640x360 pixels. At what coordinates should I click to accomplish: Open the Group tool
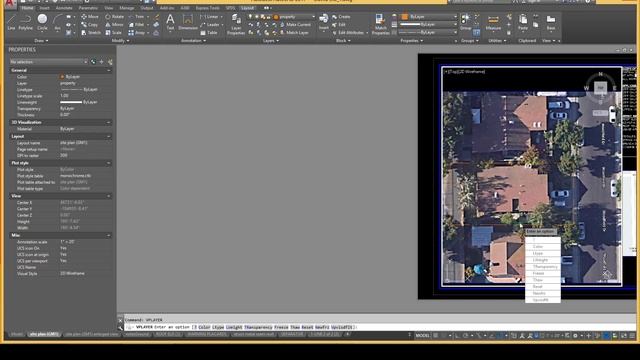[465, 22]
